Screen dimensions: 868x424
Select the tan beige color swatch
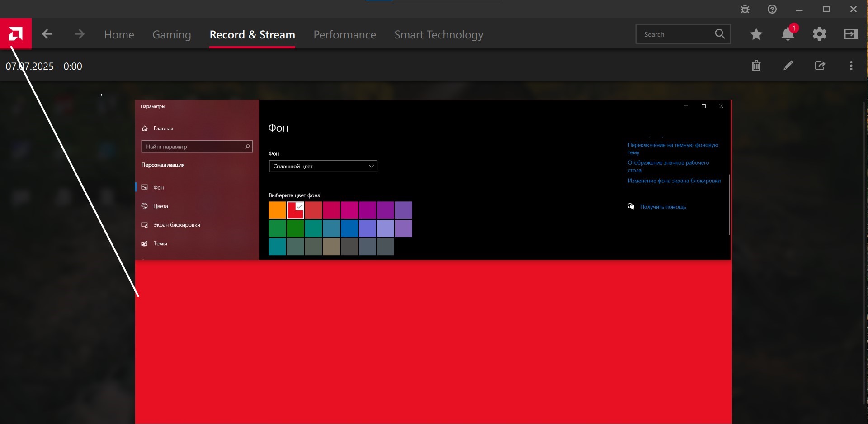pos(331,247)
